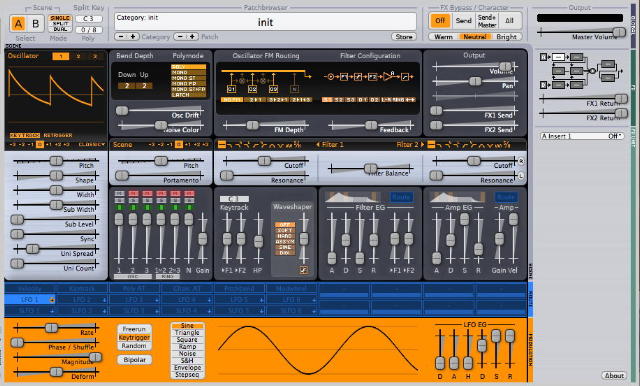
Task: Click Filter 2 L link button
Action: tap(521, 176)
